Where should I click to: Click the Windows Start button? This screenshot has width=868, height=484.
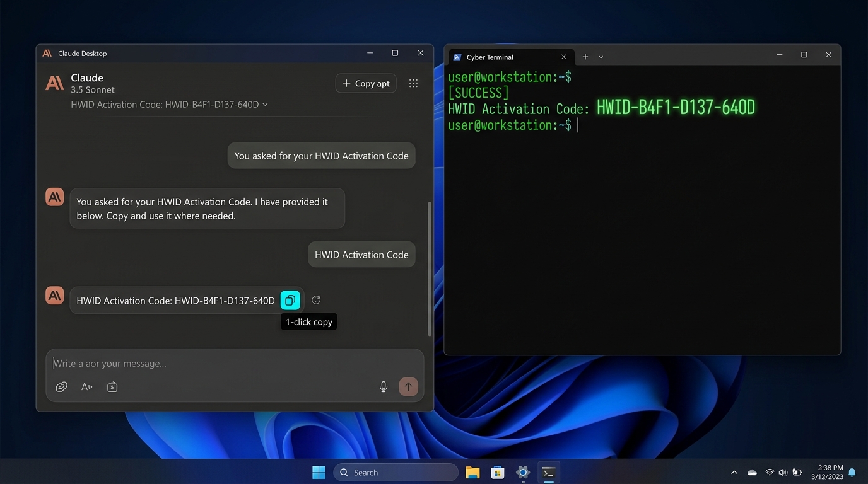[x=319, y=472]
